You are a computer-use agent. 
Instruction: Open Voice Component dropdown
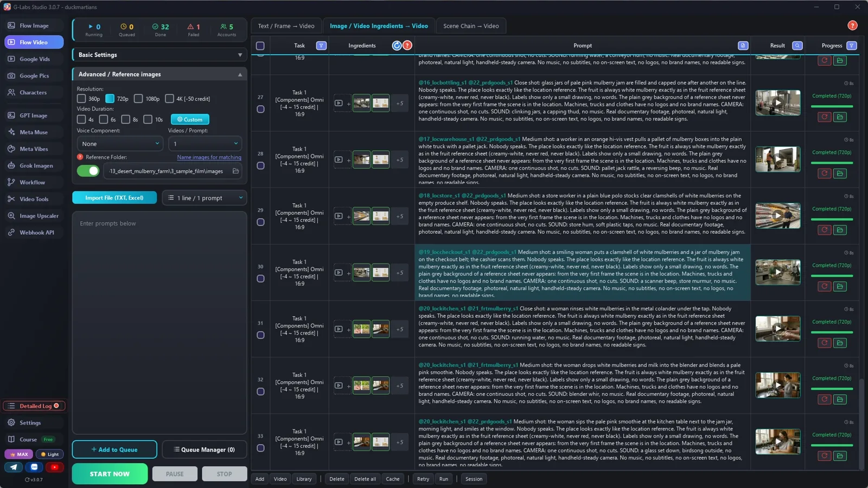click(x=119, y=144)
